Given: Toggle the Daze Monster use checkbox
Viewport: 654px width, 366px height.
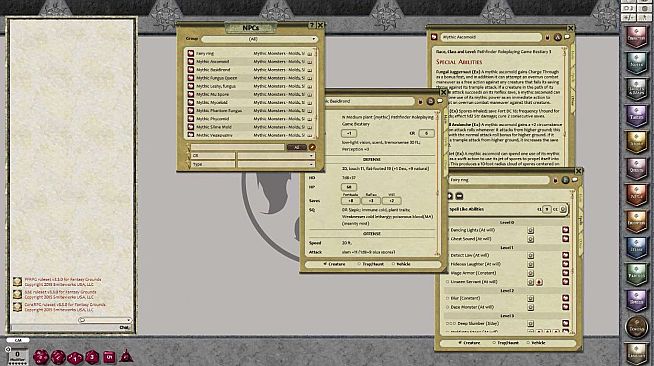Looking at the screenshot, I should coord(448,307).
